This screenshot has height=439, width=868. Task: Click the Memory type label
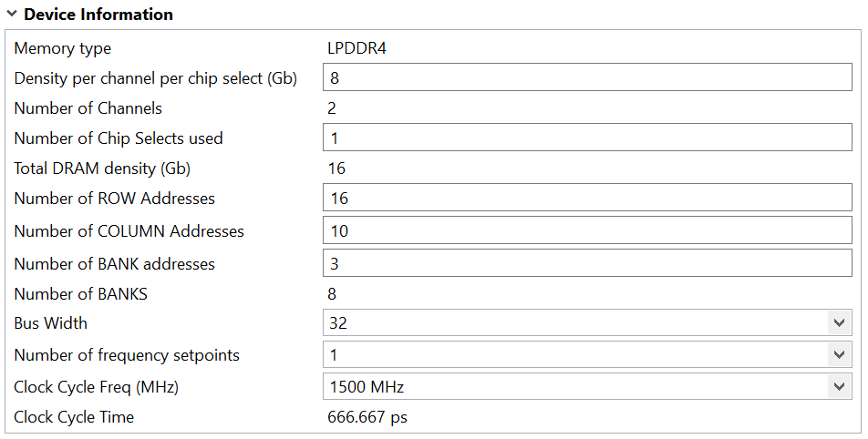62,48
